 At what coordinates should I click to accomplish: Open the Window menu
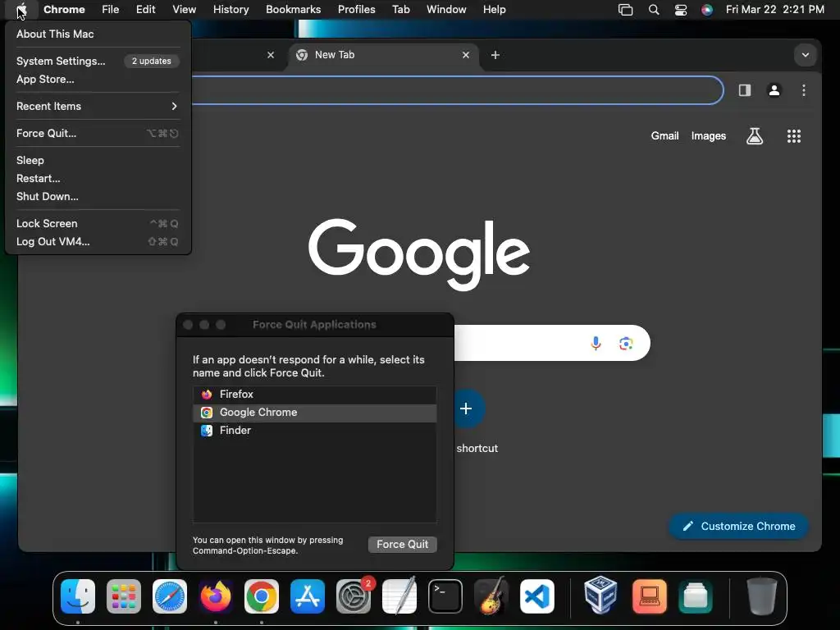(x=446, y=10)
